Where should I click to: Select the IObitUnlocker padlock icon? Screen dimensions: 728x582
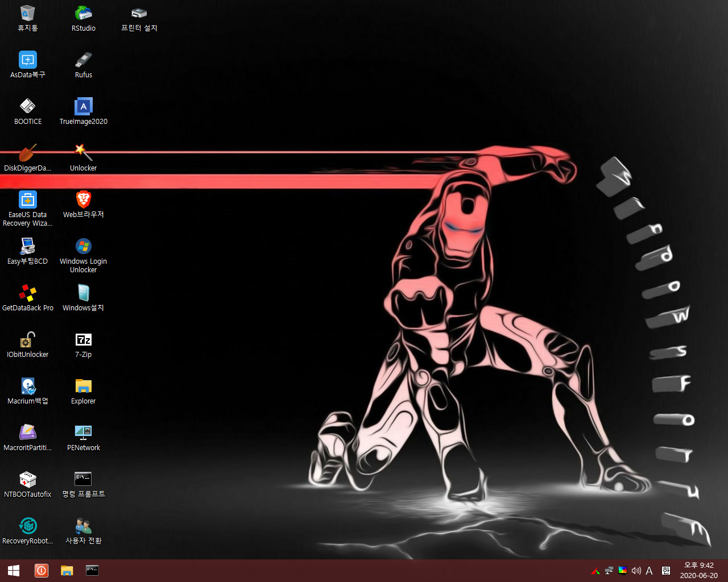[27, 344]
